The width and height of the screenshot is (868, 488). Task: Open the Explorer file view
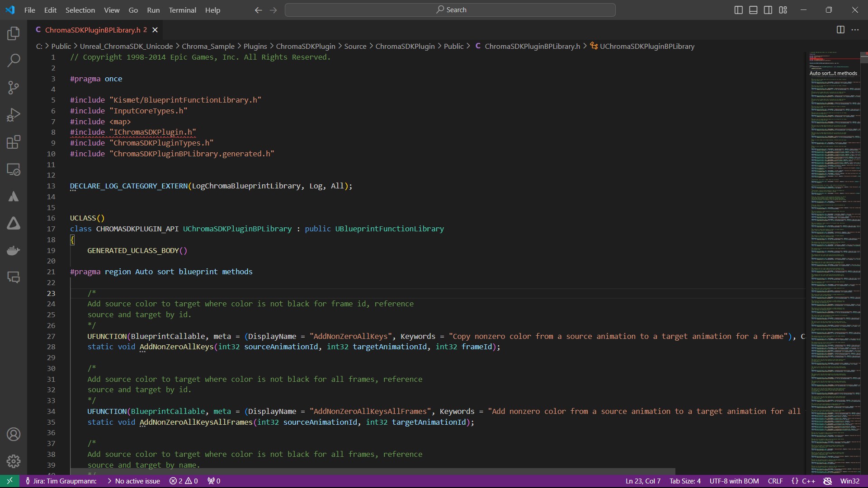(x=14, y=33)
